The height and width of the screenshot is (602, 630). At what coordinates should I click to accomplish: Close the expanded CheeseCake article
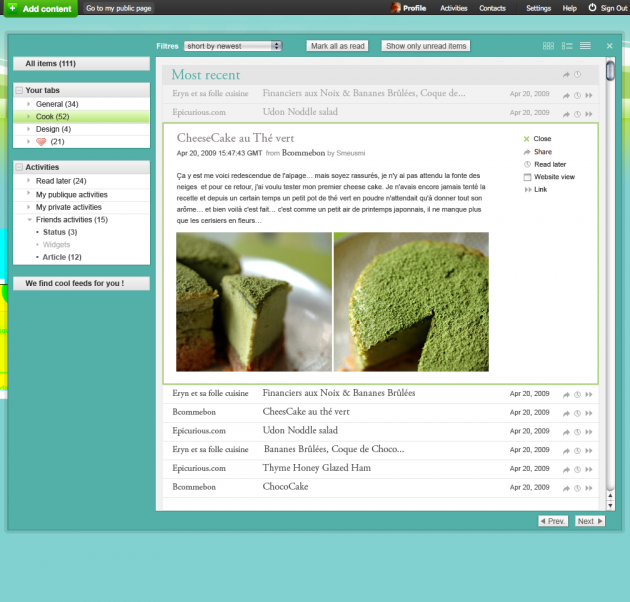(x=527, y=139)
